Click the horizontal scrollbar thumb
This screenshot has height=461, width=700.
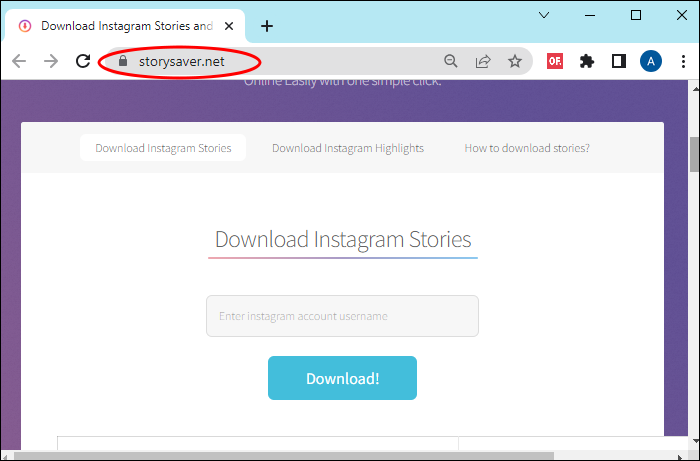coord(284,457)
